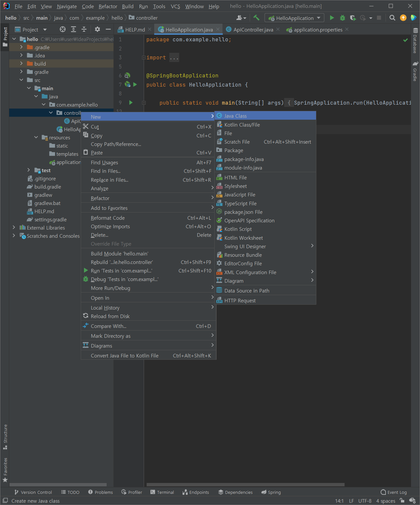This screenshot has height=505, width=420.
Task: Start debugging with the bug icon
Action: (x=342, y=18)
